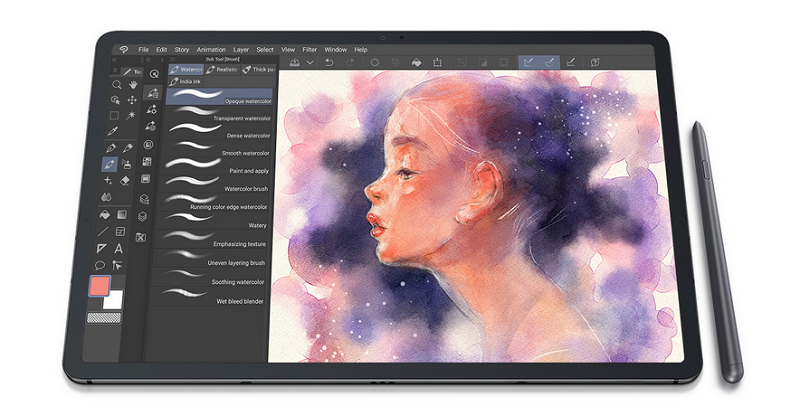Toggle the transparent color checker swatch
The height and width of the screenshot is (416, 800).
102,318
